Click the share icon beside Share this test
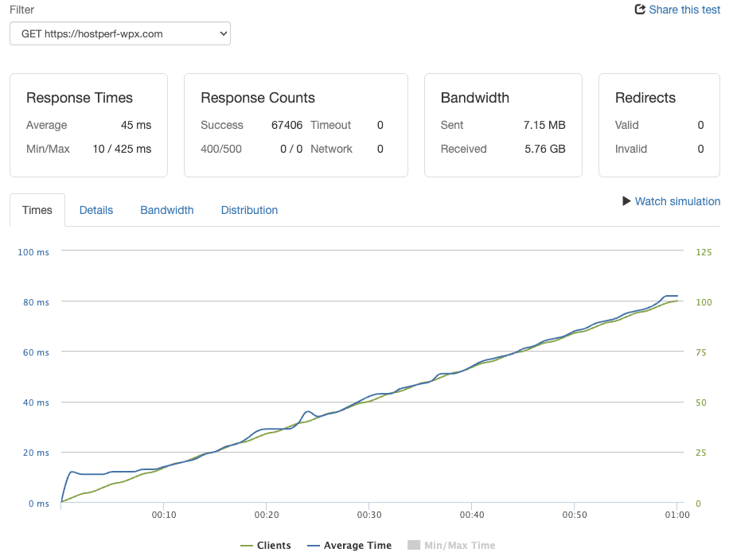The image size is (729, 560). click(640, 10)
